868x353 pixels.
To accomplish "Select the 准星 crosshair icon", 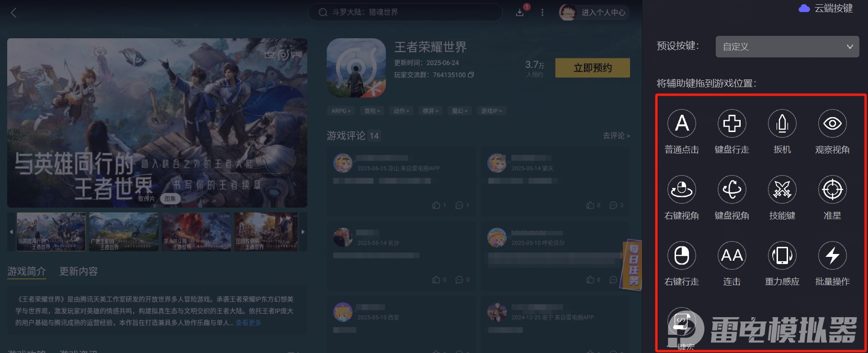I will [833, 189].
